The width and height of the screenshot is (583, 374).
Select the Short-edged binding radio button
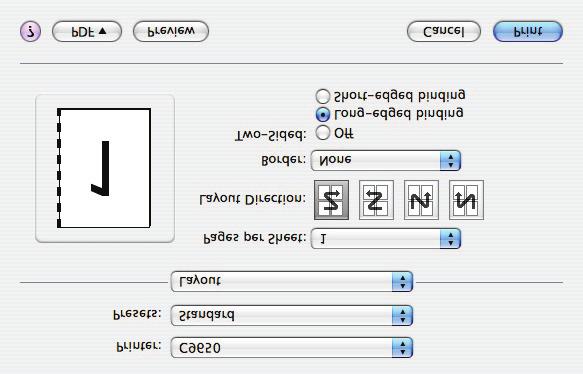[x=322, y=96]
